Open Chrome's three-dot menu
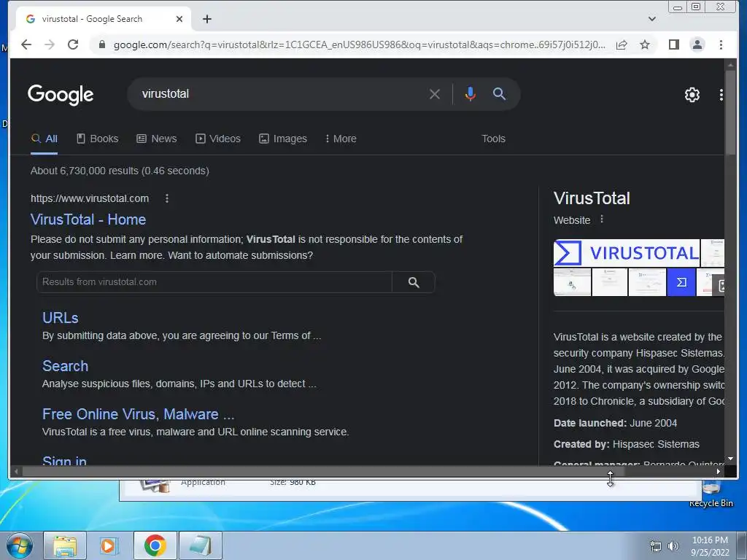Image resolution: width=747 pixels, height=560 pixels. coord(721,44)
